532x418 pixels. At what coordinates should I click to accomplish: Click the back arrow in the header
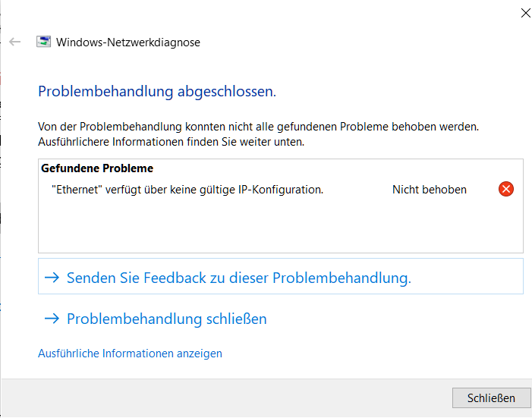15,42
